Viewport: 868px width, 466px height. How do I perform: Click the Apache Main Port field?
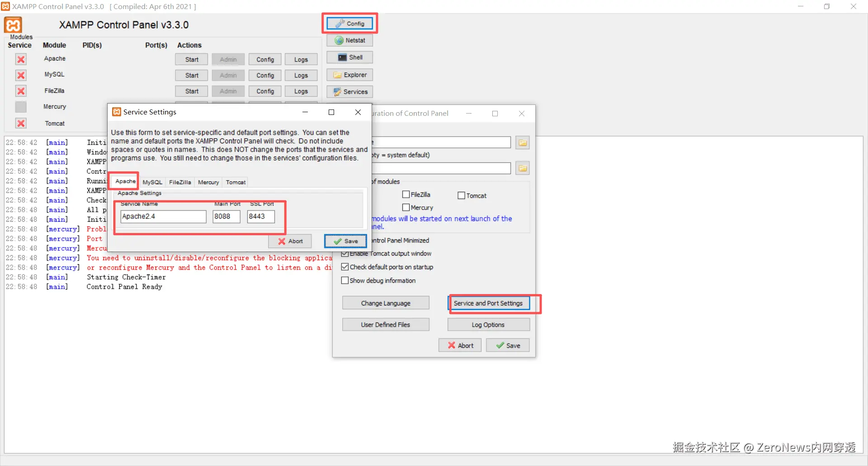point(226,216)
